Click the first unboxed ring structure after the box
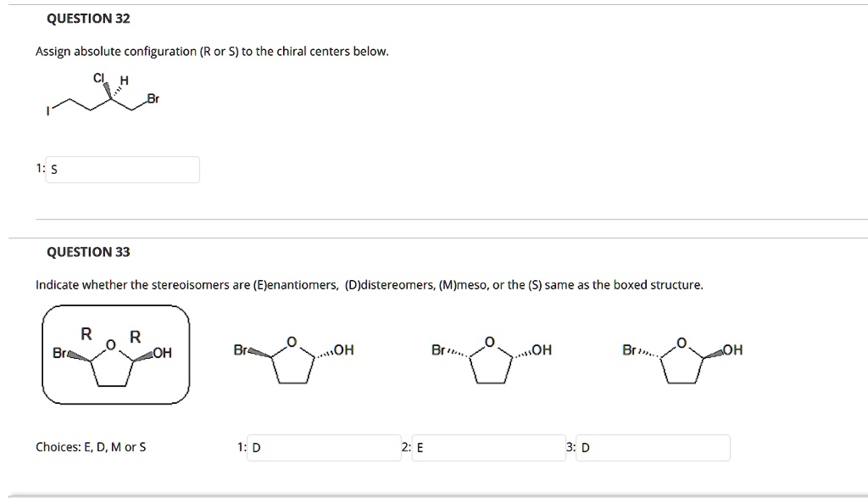Image resolution: width=868 pixels, height=498 pixels. tap(293, 361)
